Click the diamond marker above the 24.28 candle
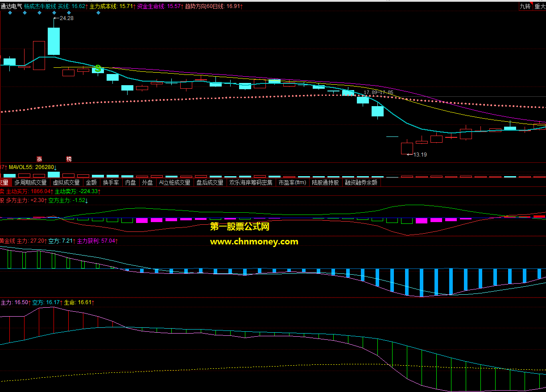The height and width of the screenshot is (392, 546). 54,13
